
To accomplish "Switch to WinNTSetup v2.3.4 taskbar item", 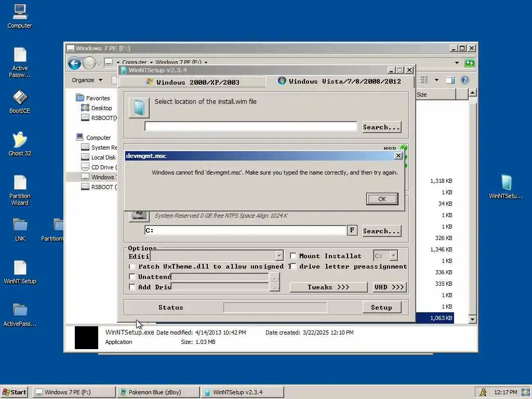I will [x=242, y=392].
